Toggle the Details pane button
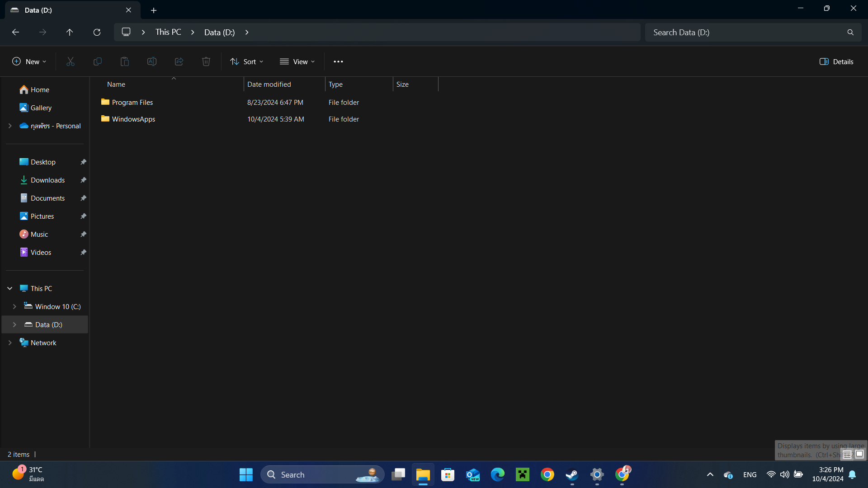Screen dimensions: 868x488 836,61
